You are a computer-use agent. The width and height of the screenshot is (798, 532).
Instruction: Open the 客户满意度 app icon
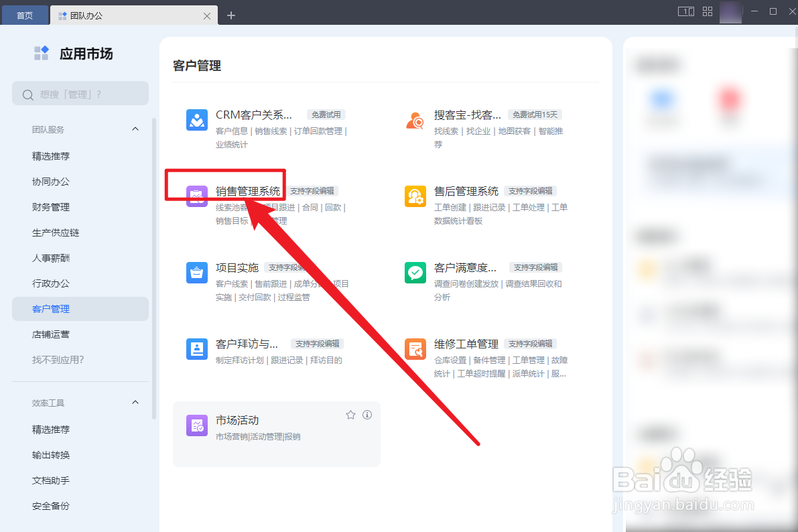pyautogui.click(x=415, y=273)
